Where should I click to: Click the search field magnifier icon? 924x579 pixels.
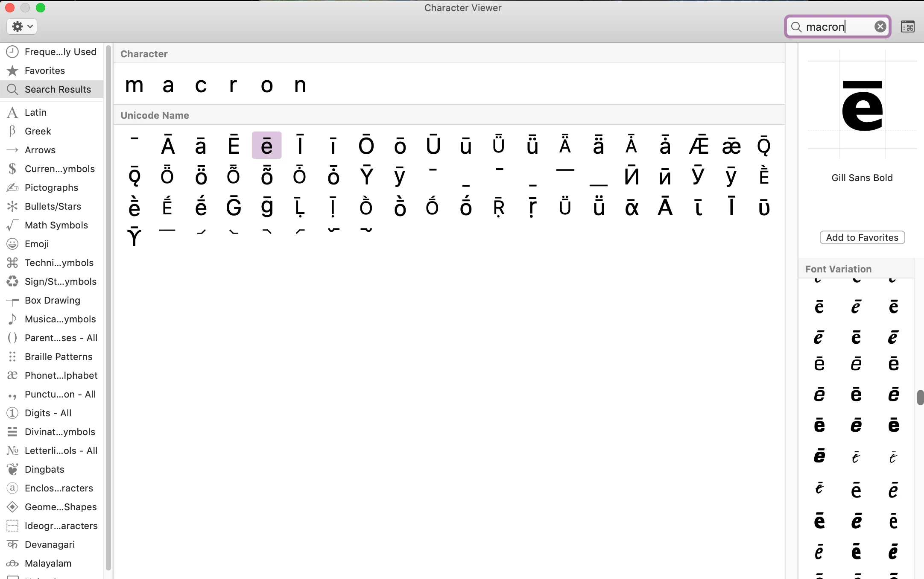click(796, 27)
